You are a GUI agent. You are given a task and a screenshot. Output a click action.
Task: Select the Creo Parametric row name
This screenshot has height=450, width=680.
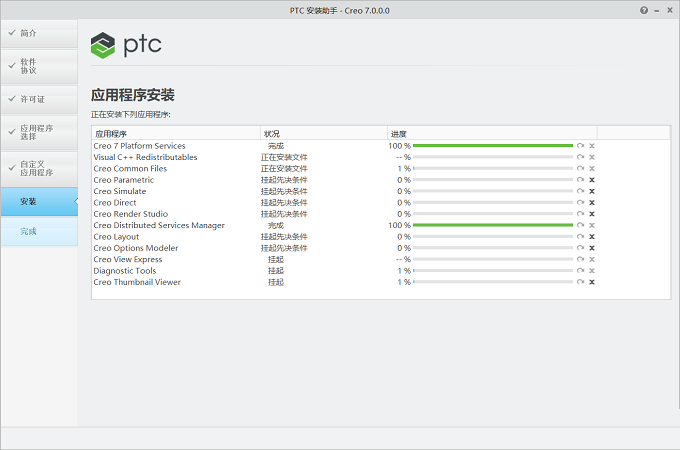(124, 180)
